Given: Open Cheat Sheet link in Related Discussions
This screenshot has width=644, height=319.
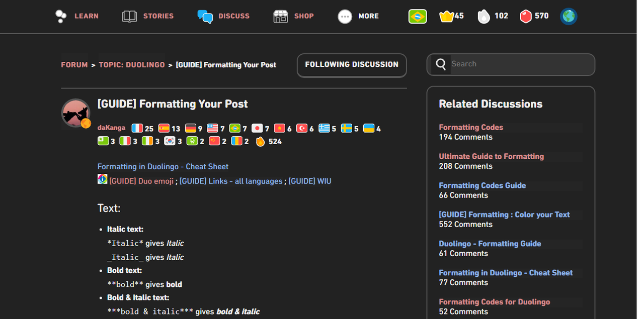Looking at the screenshot, I should (x=506, y=273).
